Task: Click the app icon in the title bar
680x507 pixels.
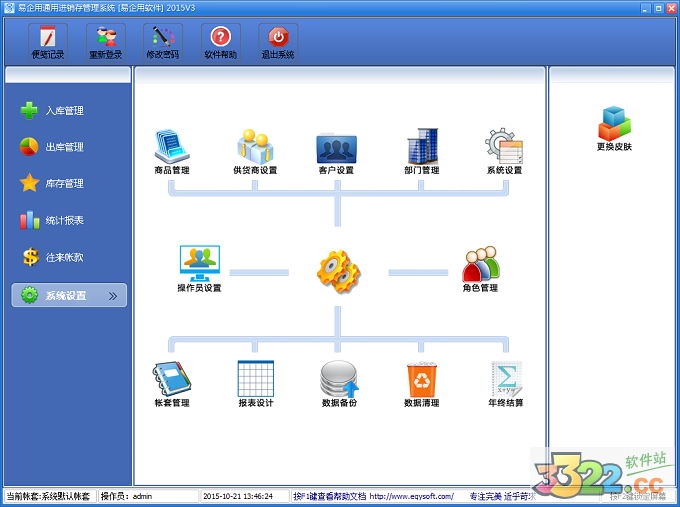Action: [x=9, y=8]
